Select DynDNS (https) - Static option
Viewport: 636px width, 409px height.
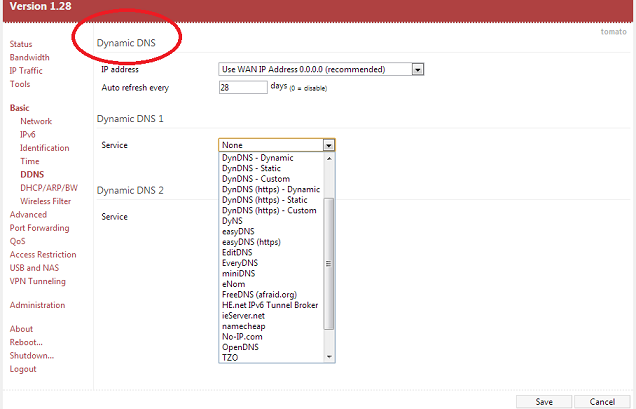pos(271,200)
